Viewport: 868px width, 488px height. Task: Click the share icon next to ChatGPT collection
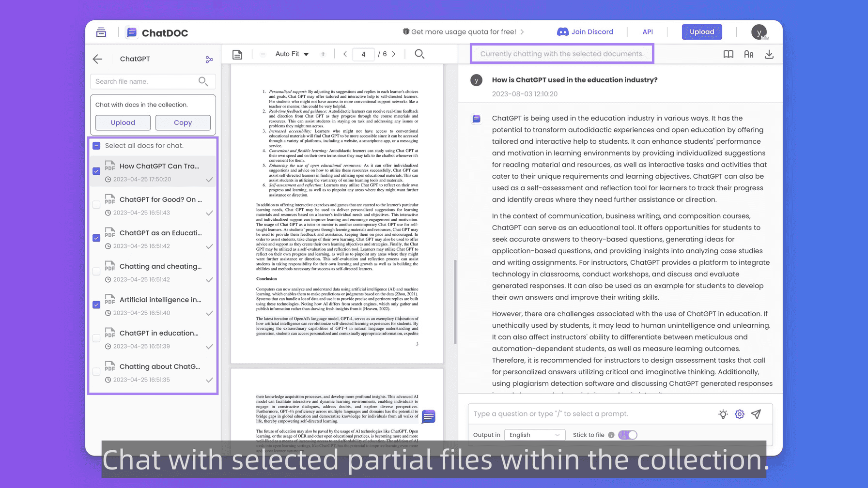pyautogui.click(x=209, y=59)
